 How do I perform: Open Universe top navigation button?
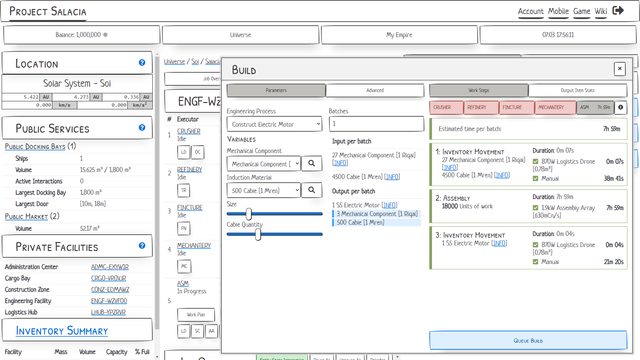240,35
